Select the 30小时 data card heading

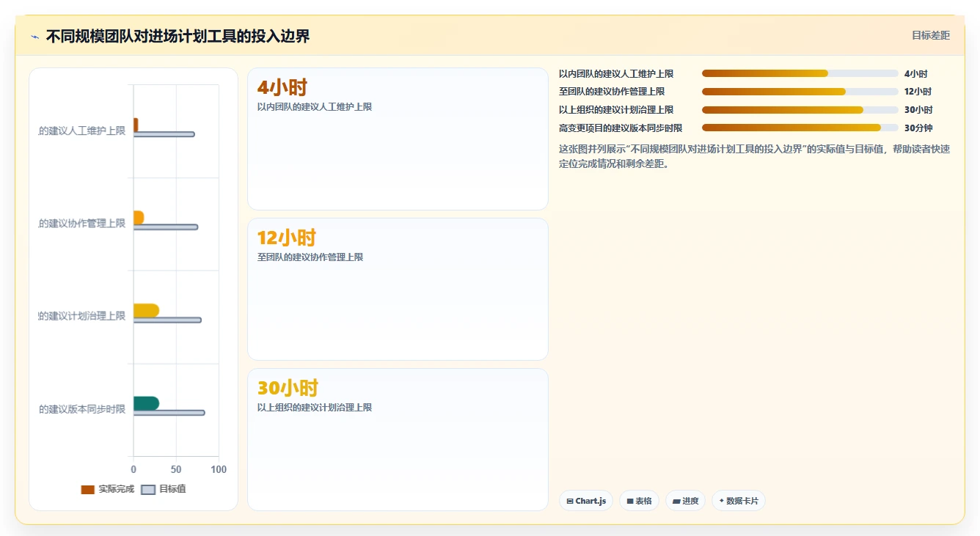[x=288, y=388]
